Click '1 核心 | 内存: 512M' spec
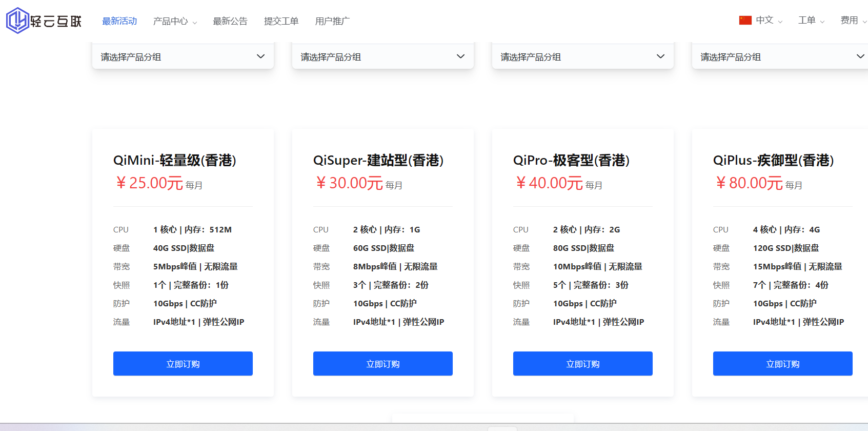Screen dimensions: 868x431 point(192,229)
